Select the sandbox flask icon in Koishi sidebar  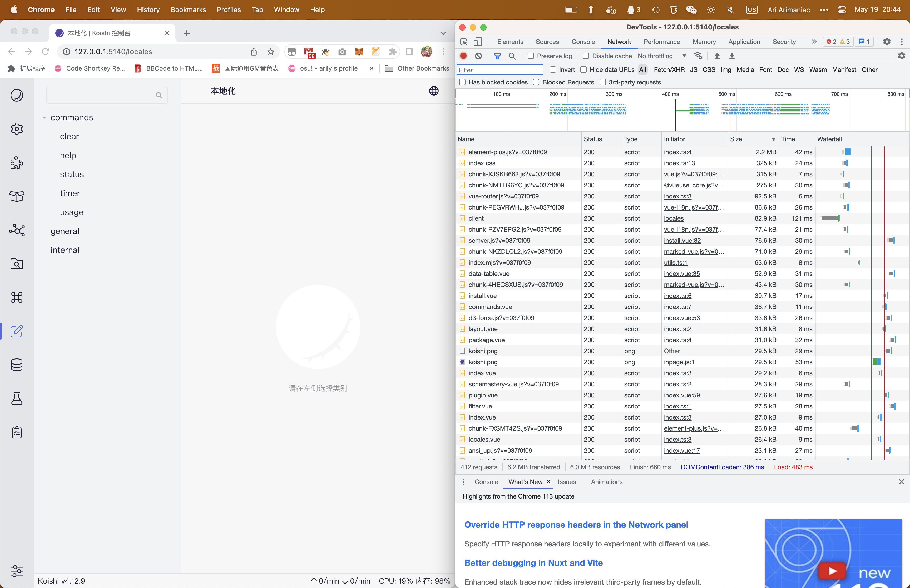point(17,398)
